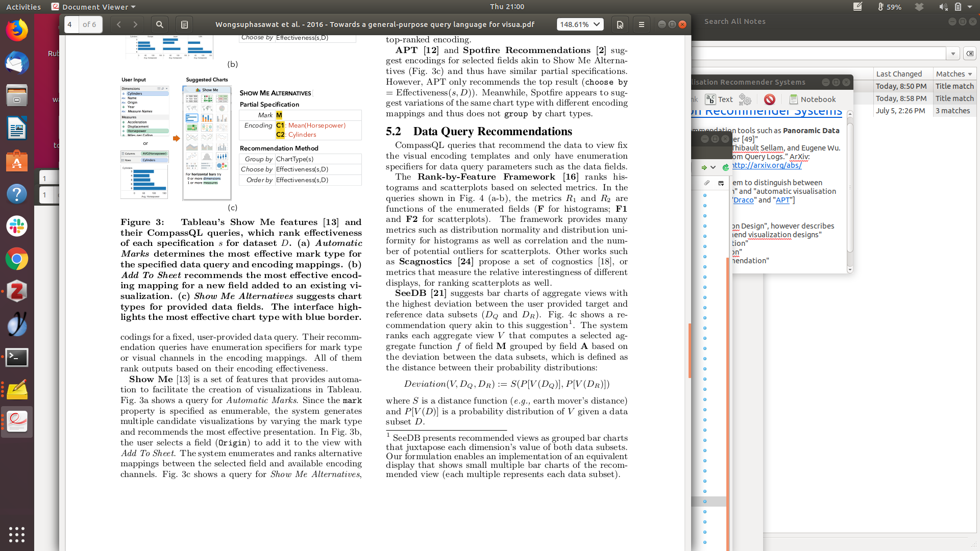Screen dimensions: 980x551
Task: Click the Find (magnifier) button in Document Viewer
Action: (x=160, y=24)
